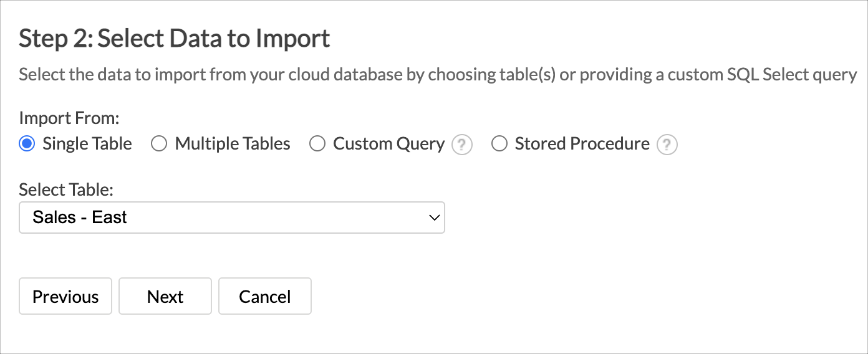The image size is (868, 354).
Task: Click the 'Custom Query' label text
Action: click(388, 144)
